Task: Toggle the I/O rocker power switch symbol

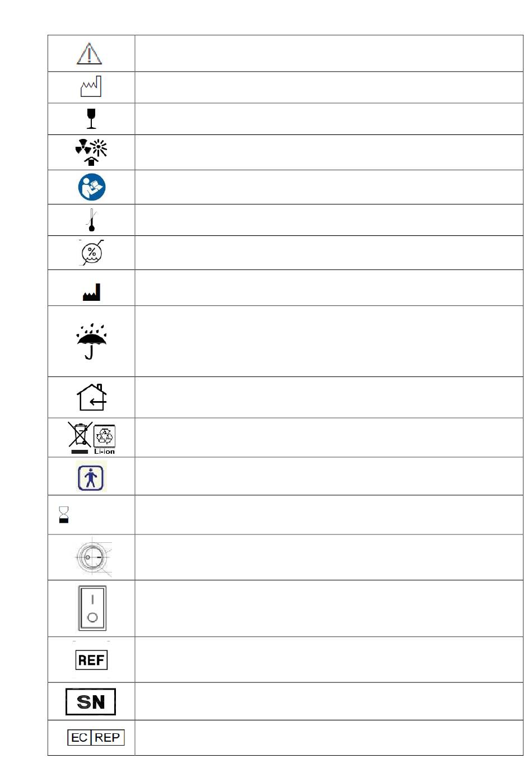Action: tap(92, 608)
